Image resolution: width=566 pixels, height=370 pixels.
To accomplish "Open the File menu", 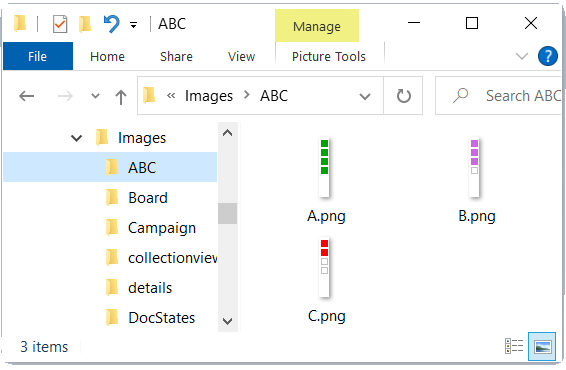I will [38, 56].
